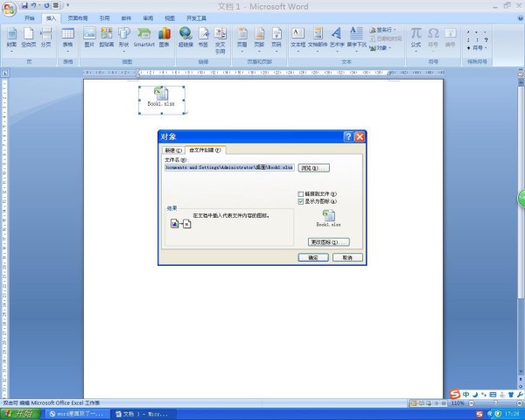Click the file name input field
The image size is (525, 420).
point(228,167)
